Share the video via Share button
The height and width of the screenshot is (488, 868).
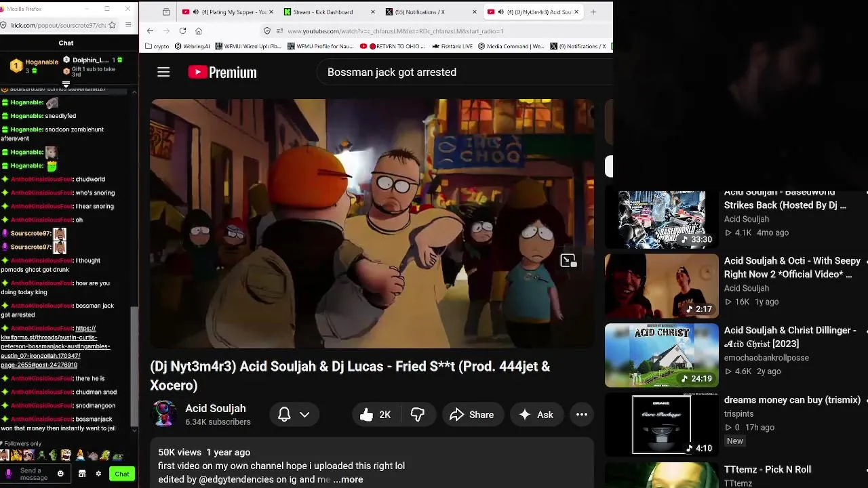point(472,415)
